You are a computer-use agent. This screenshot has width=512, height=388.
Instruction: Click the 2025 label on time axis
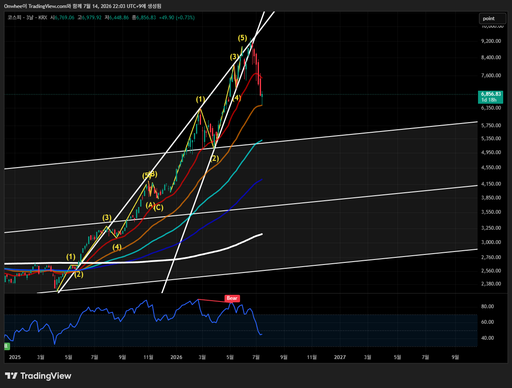(15, 357)
